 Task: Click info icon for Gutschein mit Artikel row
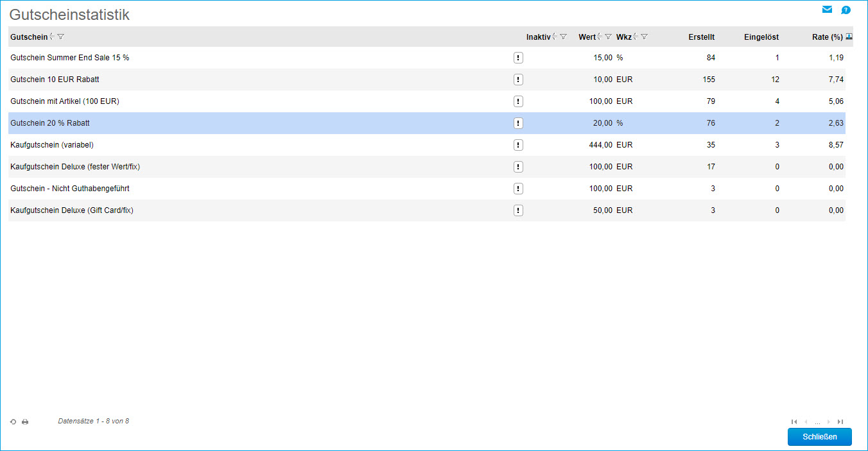518,101
